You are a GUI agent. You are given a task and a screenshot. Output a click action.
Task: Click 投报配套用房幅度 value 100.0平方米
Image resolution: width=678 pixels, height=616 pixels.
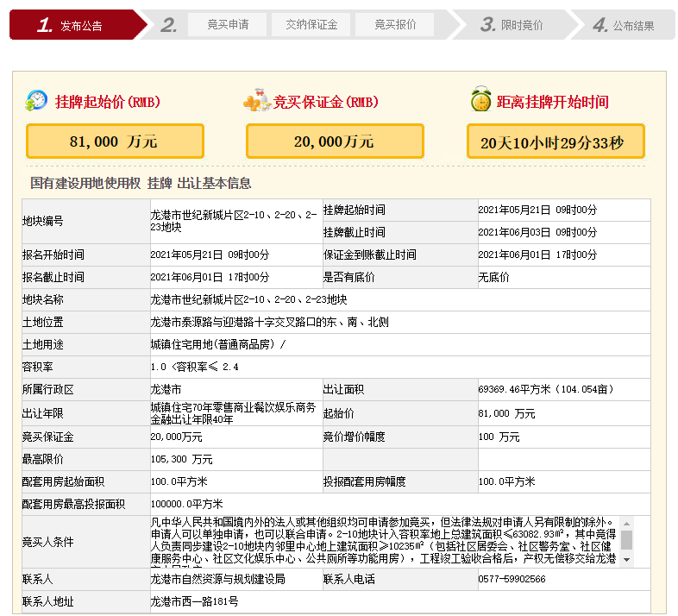[506, 481]
